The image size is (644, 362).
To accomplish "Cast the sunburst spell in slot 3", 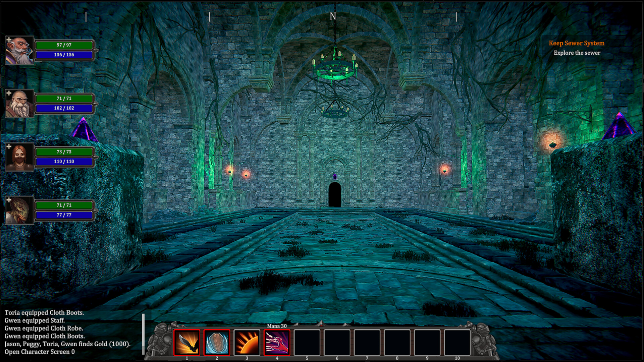I will pyautogui.click(x=247, y=341).
